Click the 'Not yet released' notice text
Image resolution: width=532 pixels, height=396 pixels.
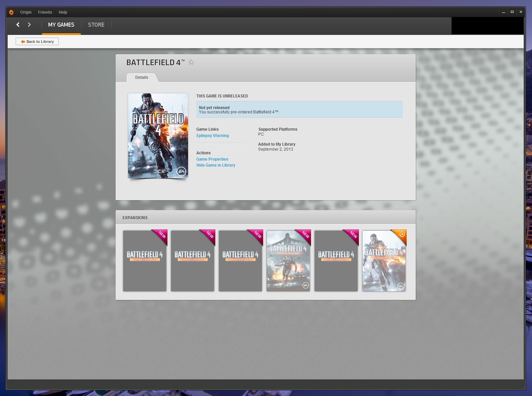214,108
